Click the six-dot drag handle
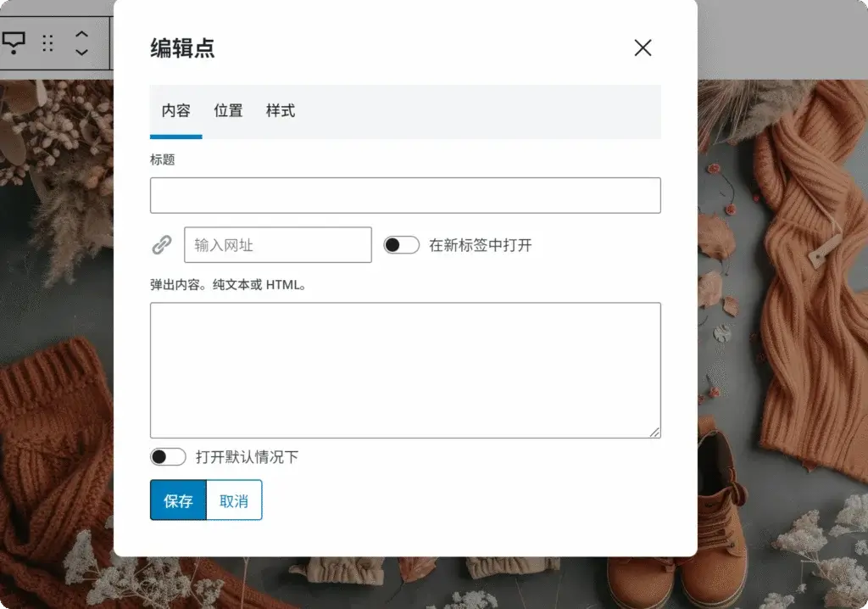Image resolution: width=868 pixels, height=609 pixels. [47, 44]
